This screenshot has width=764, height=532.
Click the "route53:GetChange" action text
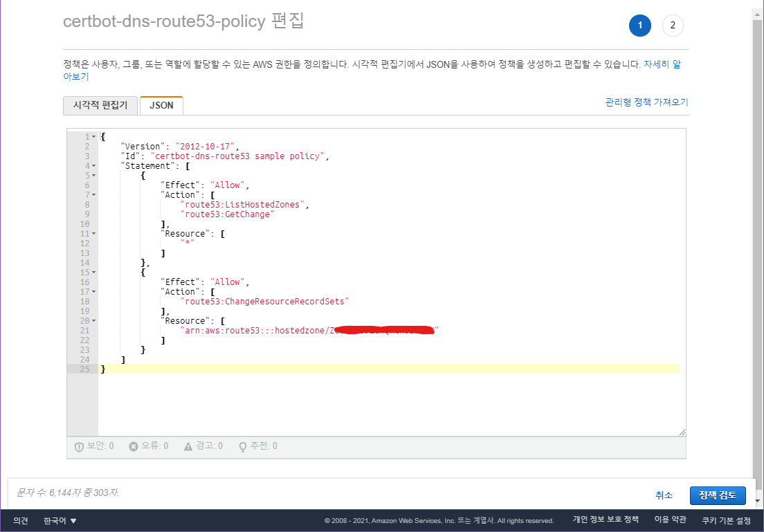[x=228, y=214]
